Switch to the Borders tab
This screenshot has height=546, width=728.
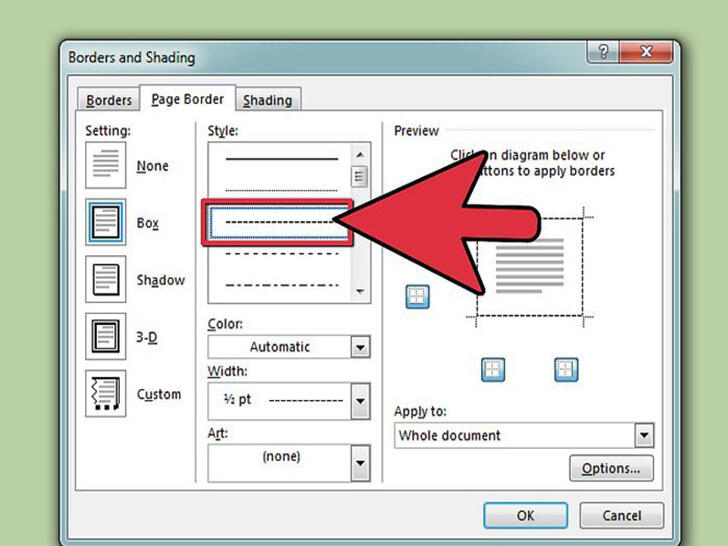click(109, 100)
